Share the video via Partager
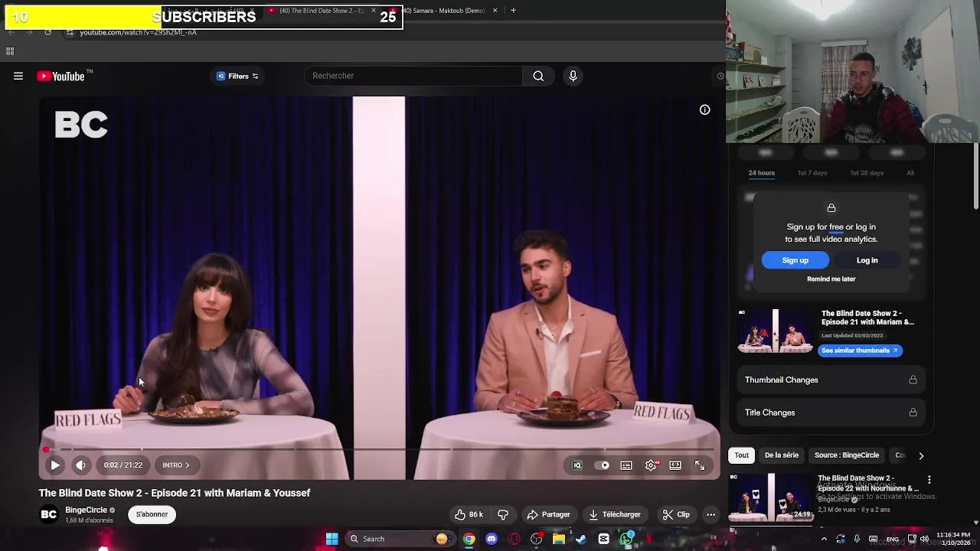 (x=548, y=514)
